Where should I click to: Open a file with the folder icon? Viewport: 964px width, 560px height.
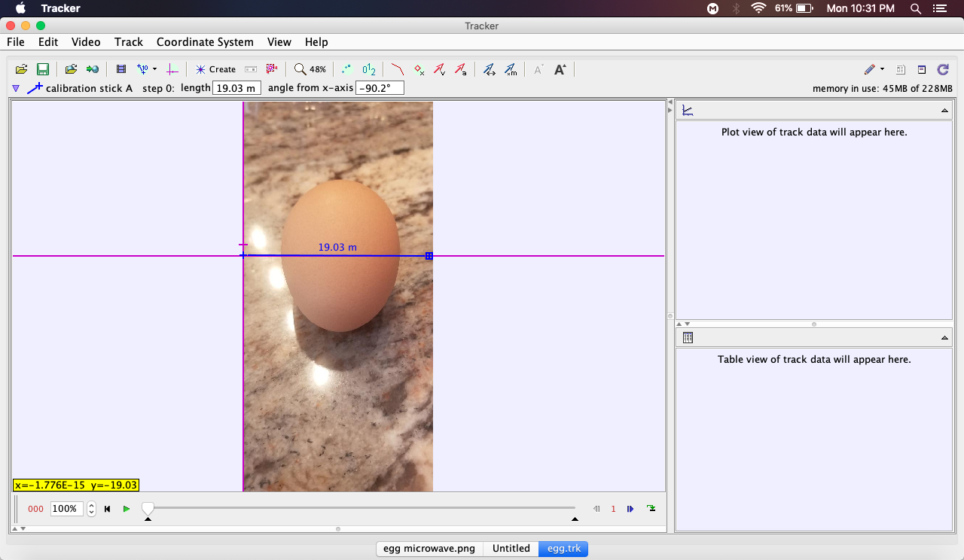pyautogui.click(x=21, y=69)
